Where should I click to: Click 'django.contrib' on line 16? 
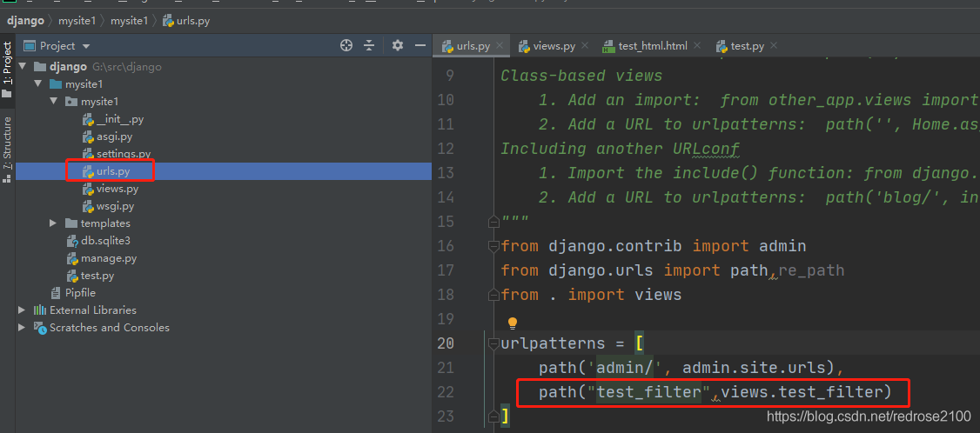615,246
